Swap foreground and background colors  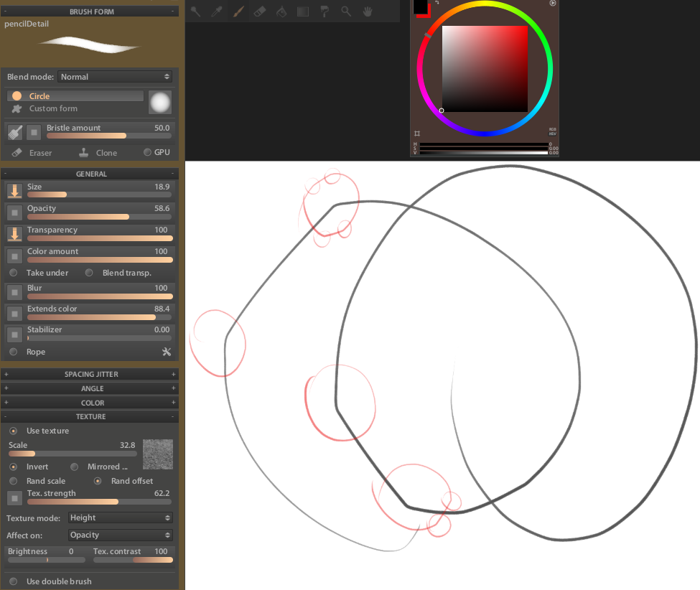[437, 3]
